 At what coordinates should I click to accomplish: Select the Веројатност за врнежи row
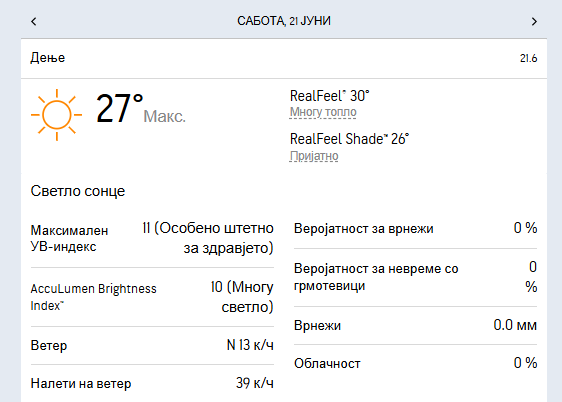click(415, 228)
